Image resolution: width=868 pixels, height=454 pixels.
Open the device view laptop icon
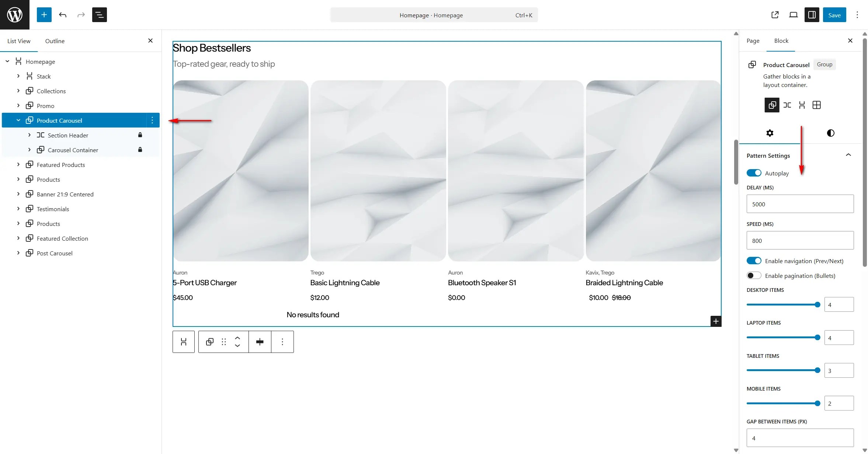[x=793, y=15]
